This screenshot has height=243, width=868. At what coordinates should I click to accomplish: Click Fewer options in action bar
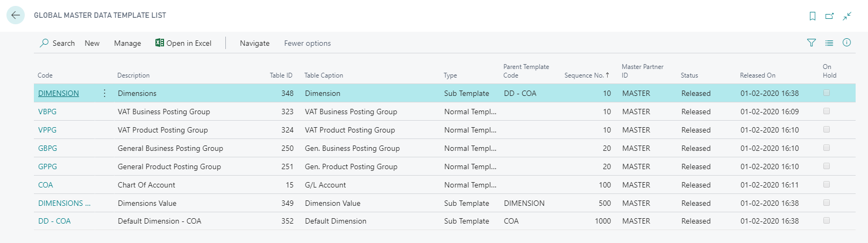pyautogui.click(x=308, y=43)
